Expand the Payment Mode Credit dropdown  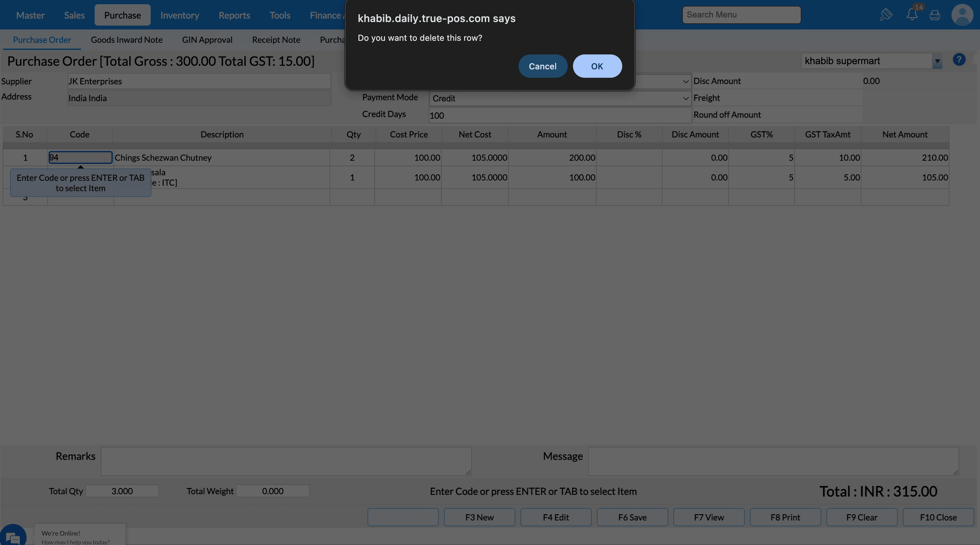pos(685,99)
